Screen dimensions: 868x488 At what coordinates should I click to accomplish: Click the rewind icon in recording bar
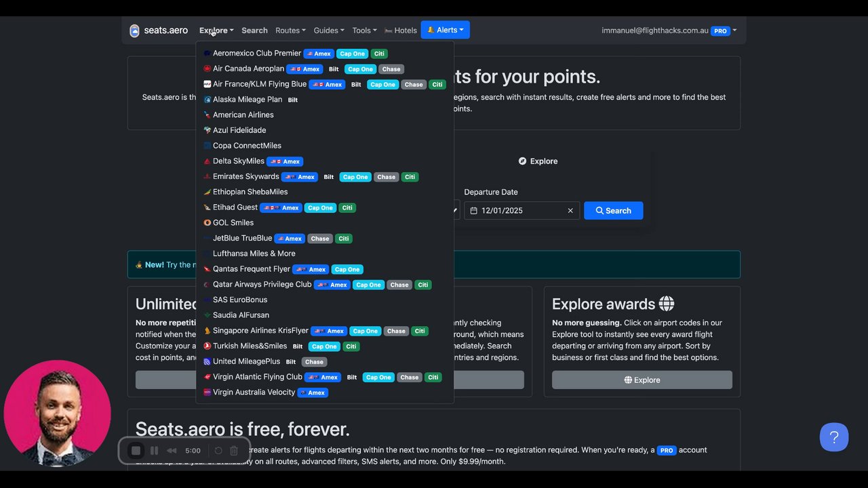[172, 451]
